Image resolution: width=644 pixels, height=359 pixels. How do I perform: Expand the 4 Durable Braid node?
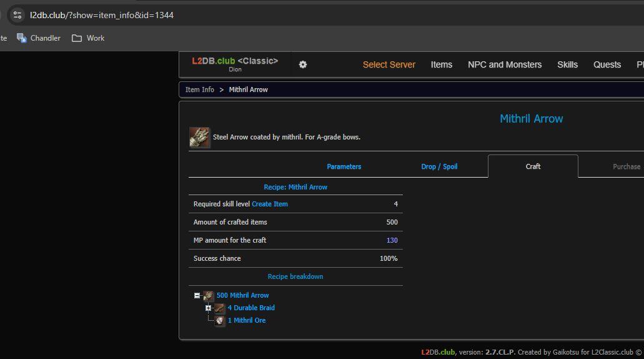[x=208, y=308]
